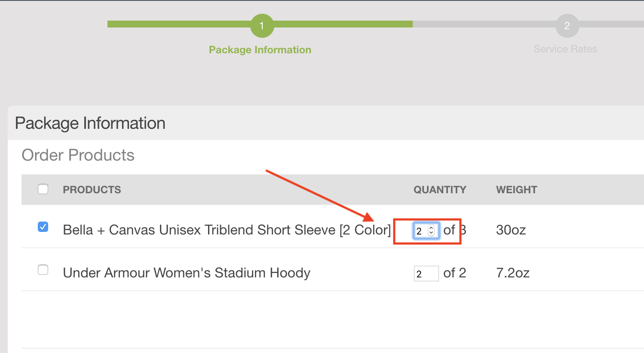
Task: Click the PRODUCTS column header
Action: [92, 189]
